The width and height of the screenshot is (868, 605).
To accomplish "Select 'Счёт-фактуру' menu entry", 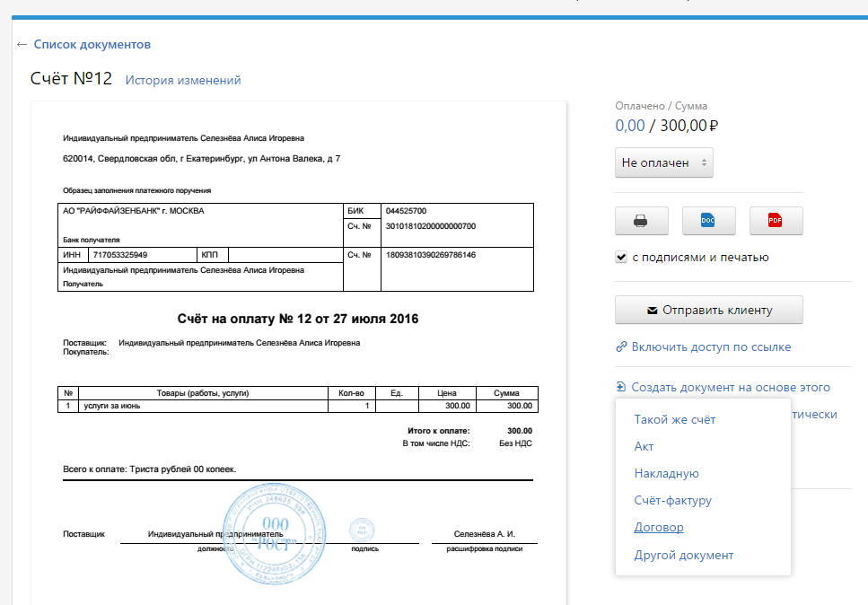I will point(672,500).
